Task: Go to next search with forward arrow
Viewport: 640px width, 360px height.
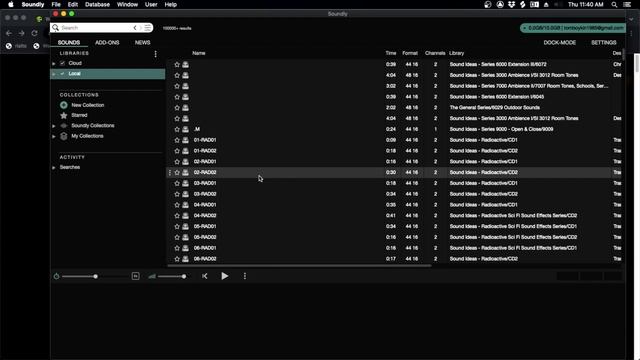Action: tap(140, 28)
